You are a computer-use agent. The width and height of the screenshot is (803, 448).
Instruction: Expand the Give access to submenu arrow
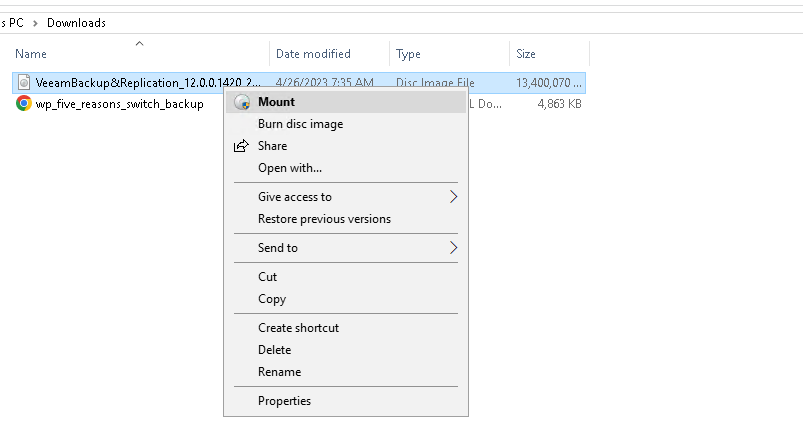453,197
